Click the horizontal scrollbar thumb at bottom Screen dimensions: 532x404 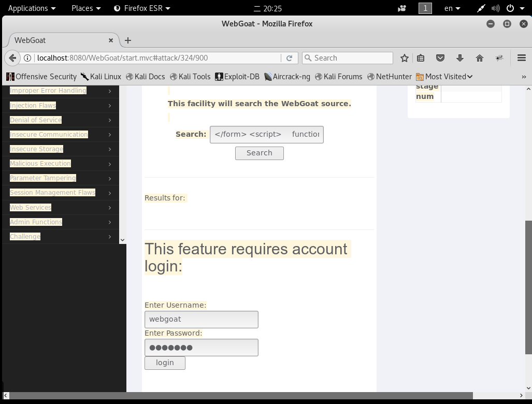241,396
